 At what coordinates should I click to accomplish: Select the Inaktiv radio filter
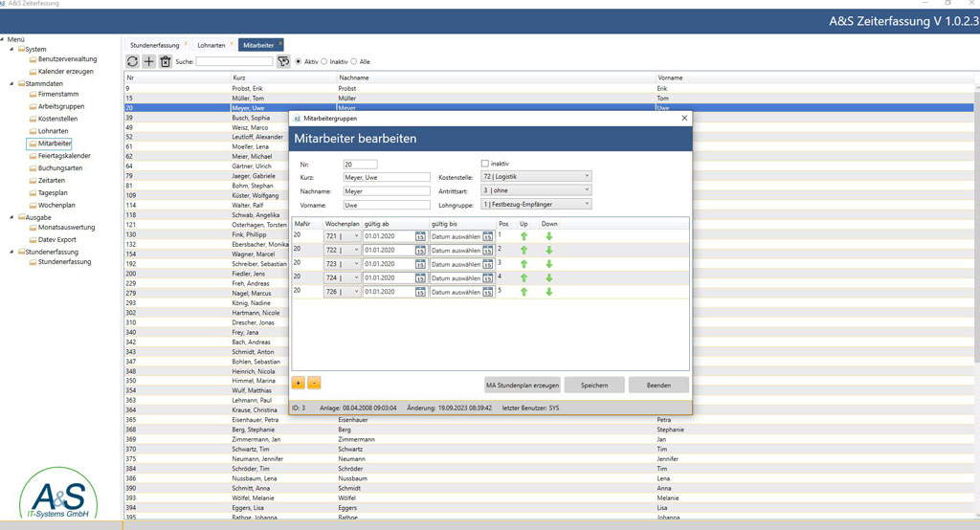323,61
